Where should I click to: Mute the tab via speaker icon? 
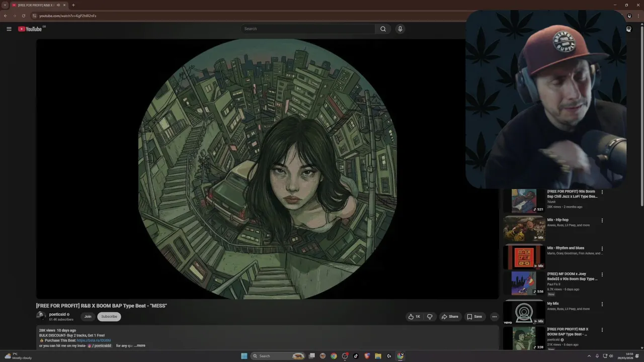pyautogui.click(x=58, y=5)
